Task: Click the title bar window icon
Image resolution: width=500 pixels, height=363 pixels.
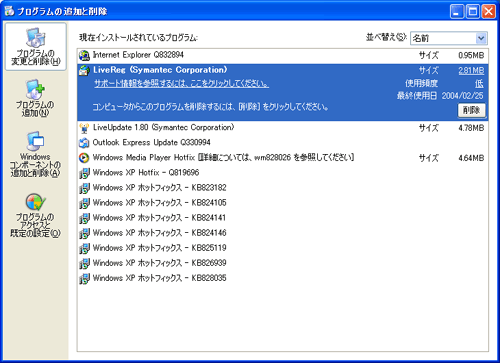Action: point(9,11)
